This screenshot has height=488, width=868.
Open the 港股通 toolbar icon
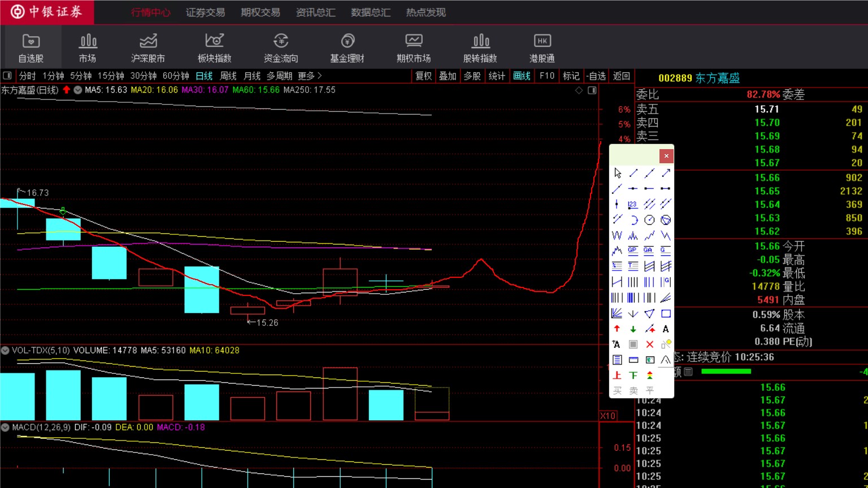(x=541, y=47)
